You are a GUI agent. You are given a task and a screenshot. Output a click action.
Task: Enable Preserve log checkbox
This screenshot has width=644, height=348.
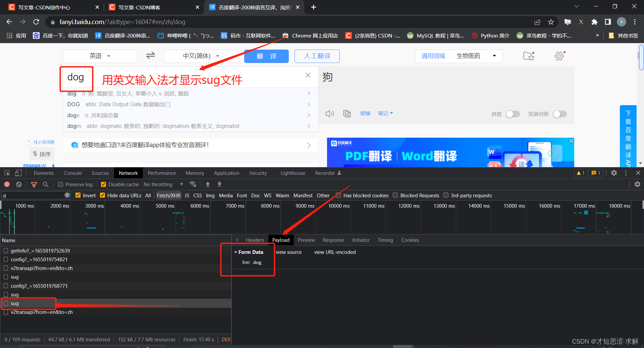pos(61,185)
